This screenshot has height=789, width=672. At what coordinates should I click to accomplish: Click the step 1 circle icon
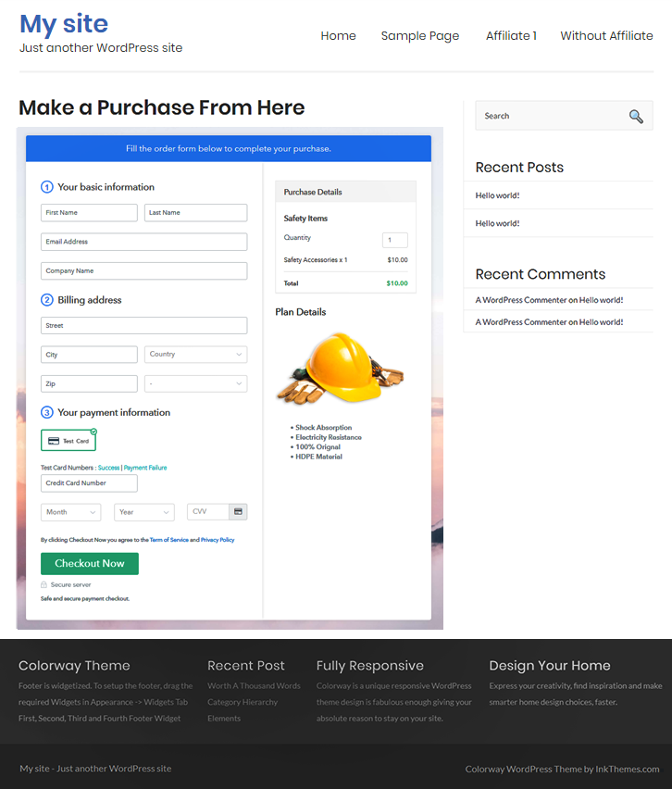click(47, 187)
